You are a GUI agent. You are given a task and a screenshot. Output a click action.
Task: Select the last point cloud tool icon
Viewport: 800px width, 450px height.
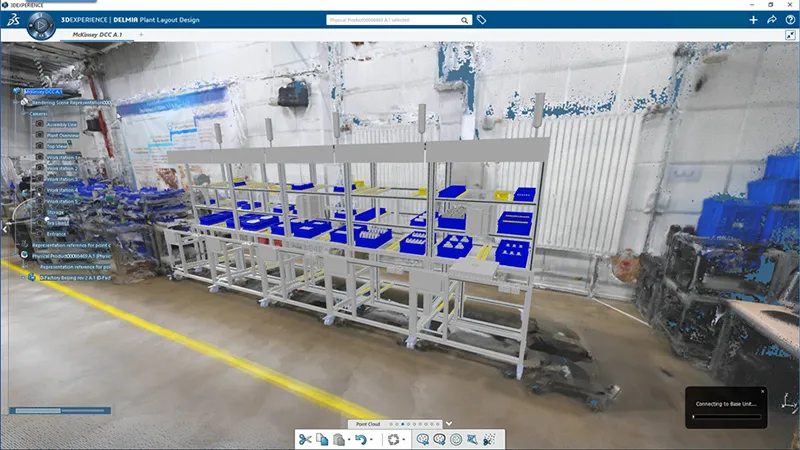point(489,439)
